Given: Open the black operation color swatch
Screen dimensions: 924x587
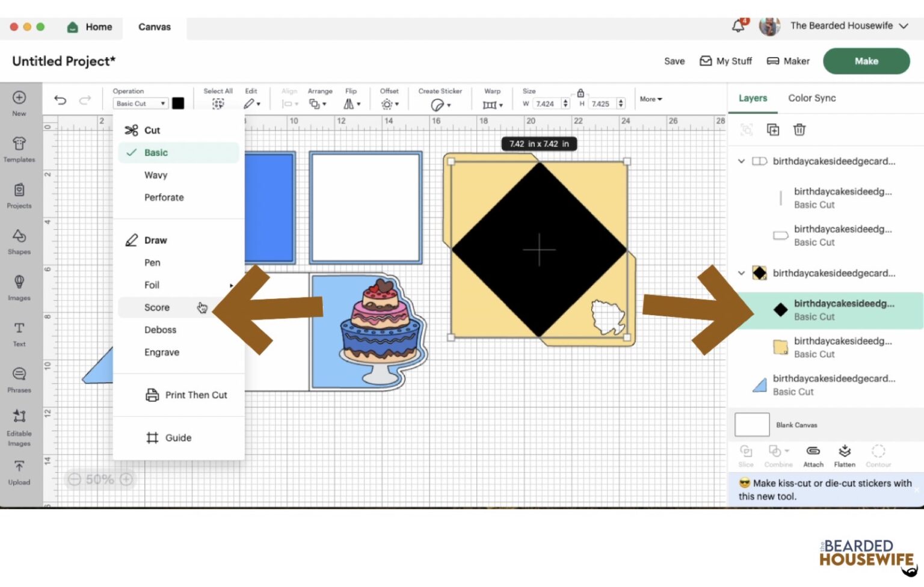Looking at the screenshot, I should click(x=178, y=103).
